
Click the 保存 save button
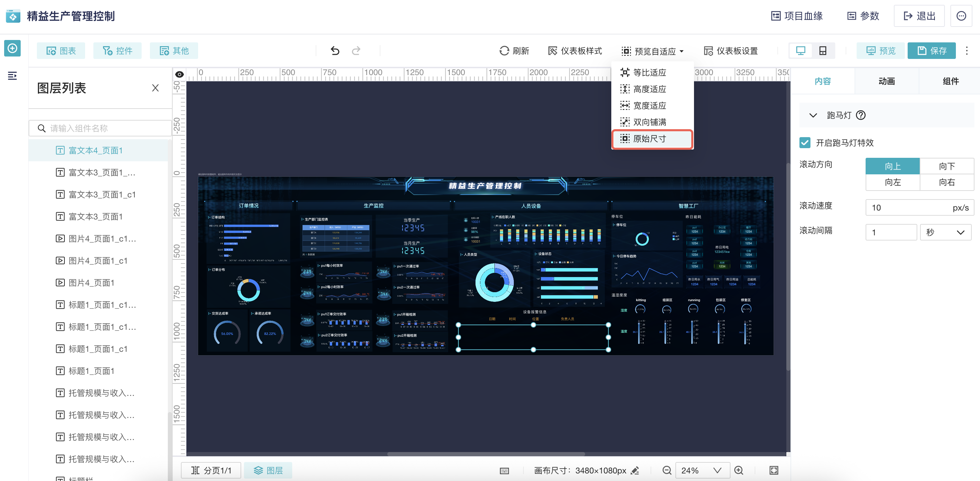[x=931, y=51]
